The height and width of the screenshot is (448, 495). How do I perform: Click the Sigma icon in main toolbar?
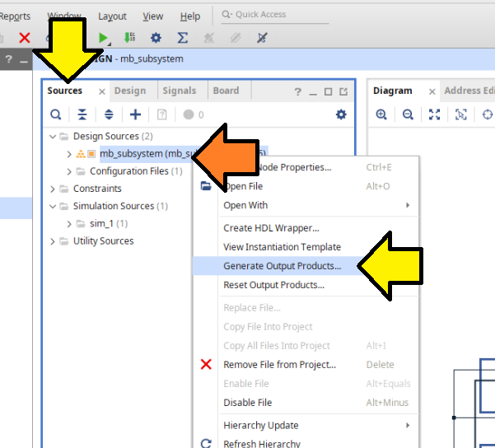click(x=183, y=38)
